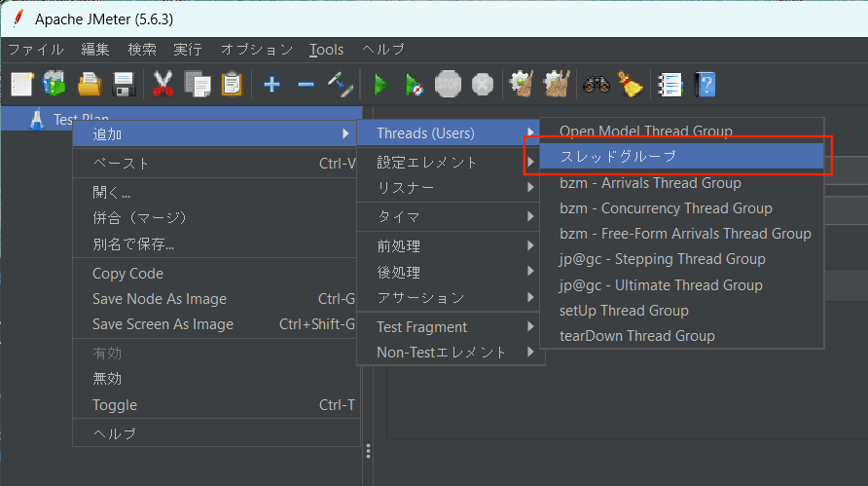Select bzm - Free-Form Arrivals Thread Group
Image resolution: width=868 pixels, height=486 pixels.
[682, 234]
